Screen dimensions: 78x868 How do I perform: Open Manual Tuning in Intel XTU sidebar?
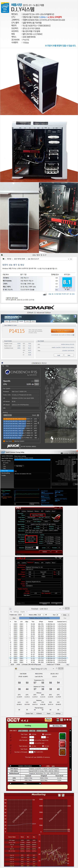[x=6, y=461]
